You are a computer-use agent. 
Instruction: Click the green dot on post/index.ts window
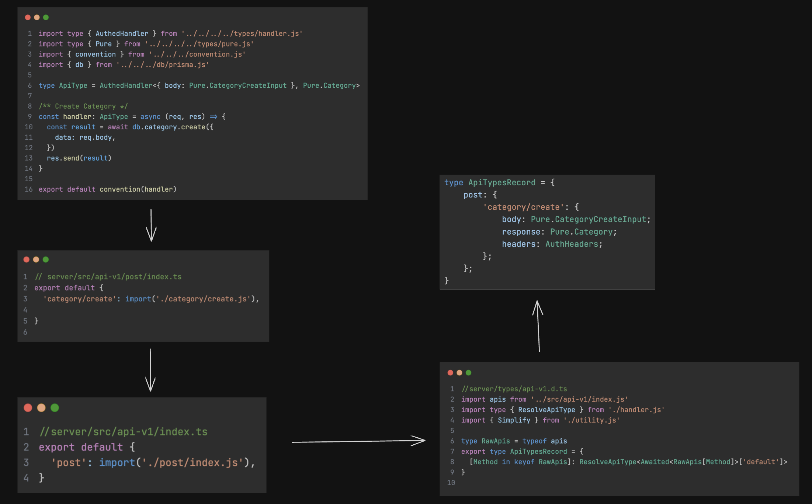[45, 259]
